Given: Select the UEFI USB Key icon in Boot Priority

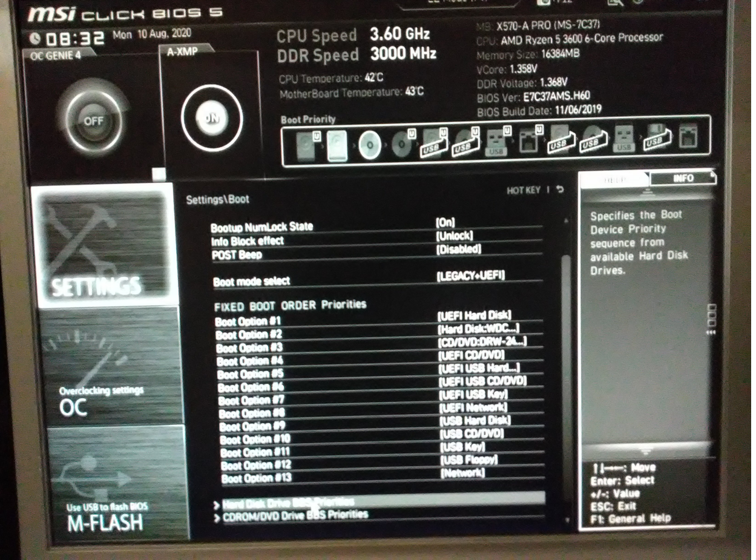Looking at the screenshot, I should click(498, 142).
